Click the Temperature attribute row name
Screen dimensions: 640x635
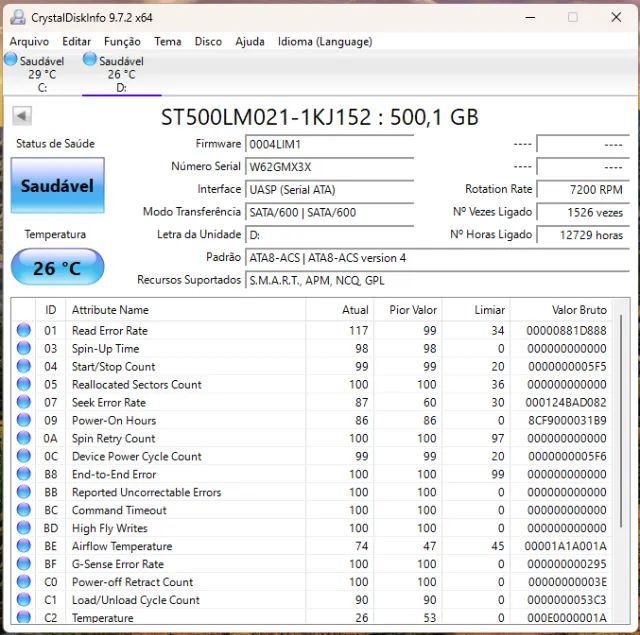pyautogui.click(x=102, y=617)
